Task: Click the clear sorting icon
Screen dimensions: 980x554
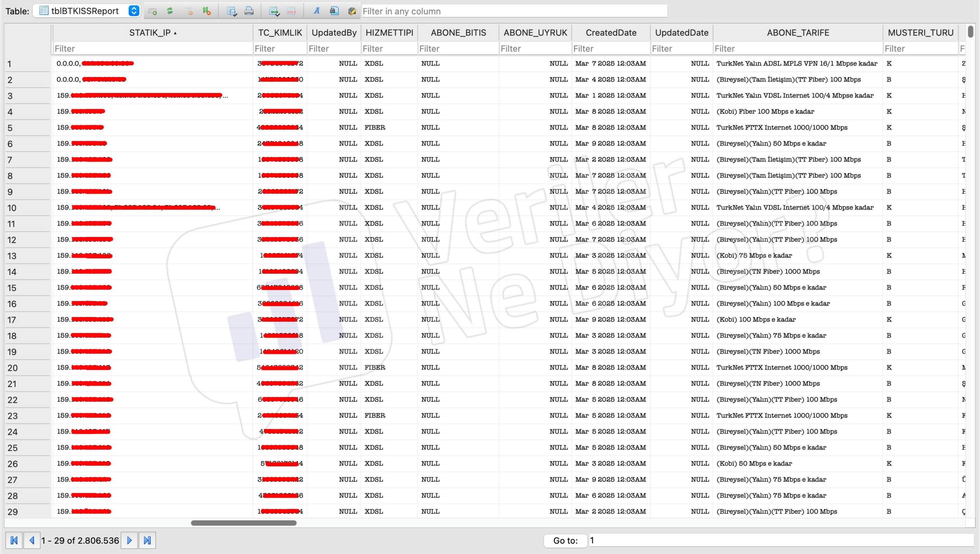Action: click(x=206, y=11)
